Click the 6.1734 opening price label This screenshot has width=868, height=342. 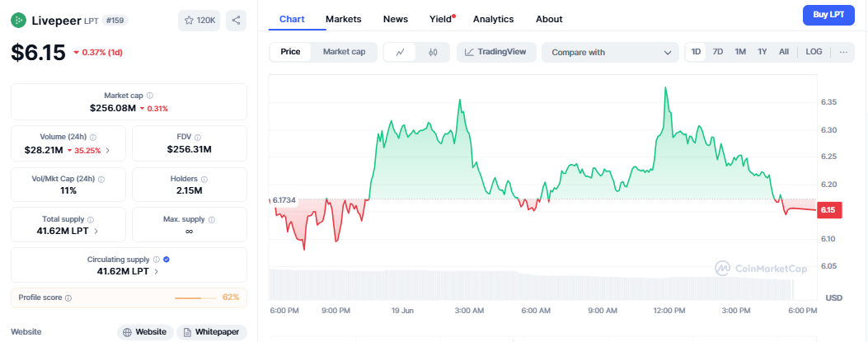pyautogui.click(x=284, y=199)
